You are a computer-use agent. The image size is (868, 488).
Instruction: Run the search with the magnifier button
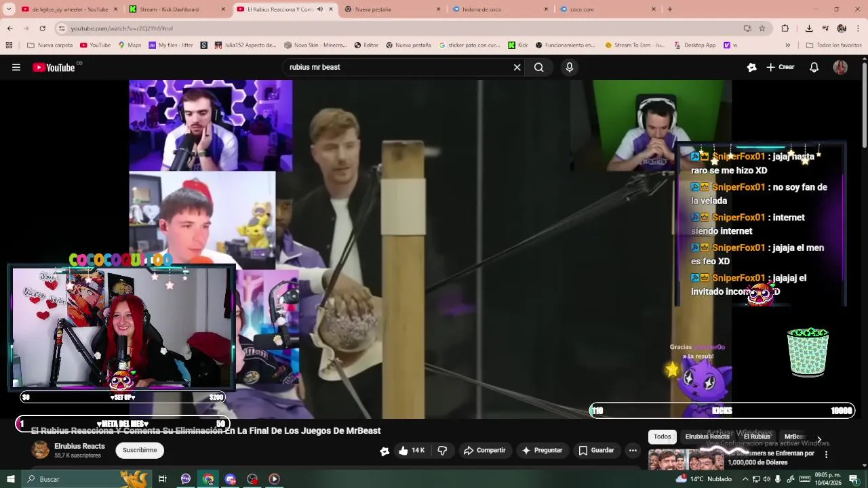tap(538, 67)
